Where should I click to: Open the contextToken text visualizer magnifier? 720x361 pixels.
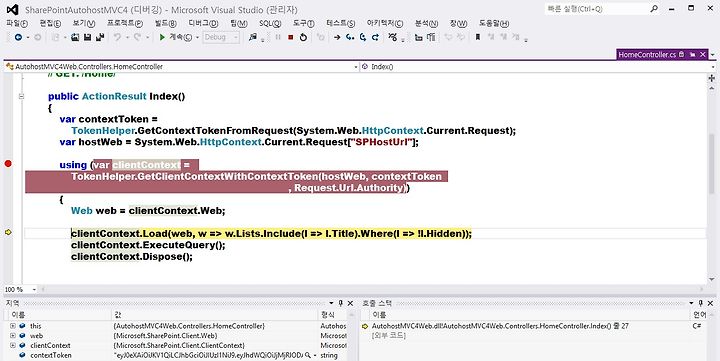308,355
